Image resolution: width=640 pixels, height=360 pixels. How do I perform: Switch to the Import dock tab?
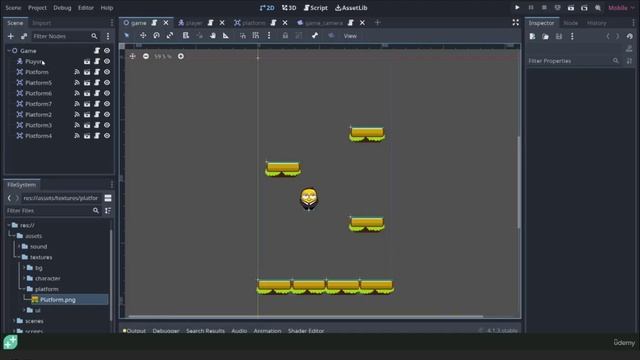coord(42,23)
